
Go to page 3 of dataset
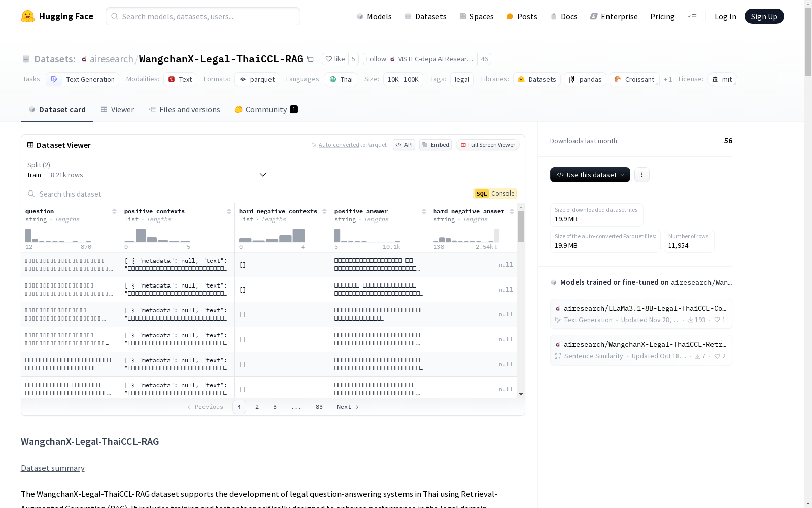coord(275,407)
